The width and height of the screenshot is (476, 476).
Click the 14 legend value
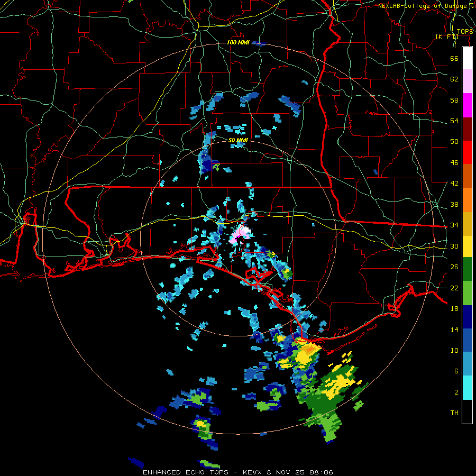454,329
